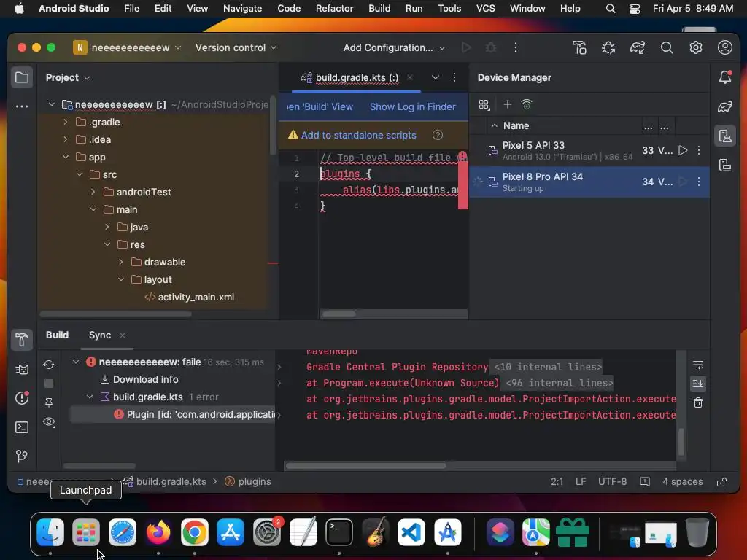This screenshot has height=560, width=747.
Task: Click Add to standalone scripts link
Action: (358, 135)
